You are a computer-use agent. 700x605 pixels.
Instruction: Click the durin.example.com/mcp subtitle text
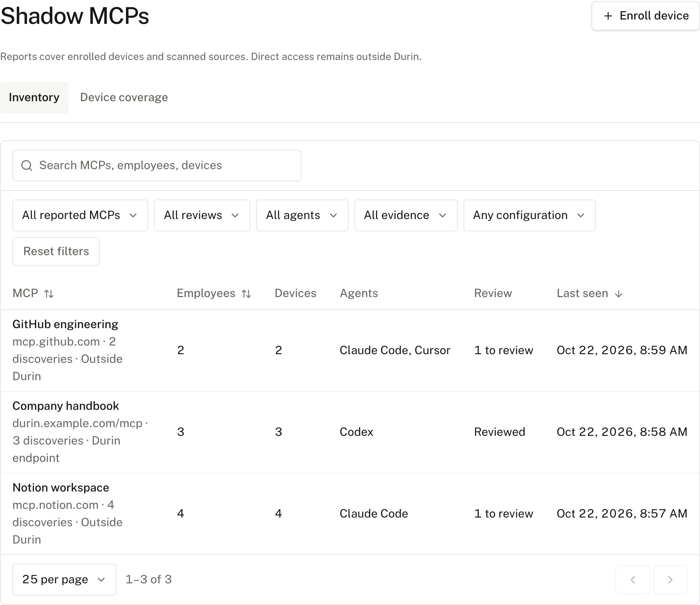80,441
